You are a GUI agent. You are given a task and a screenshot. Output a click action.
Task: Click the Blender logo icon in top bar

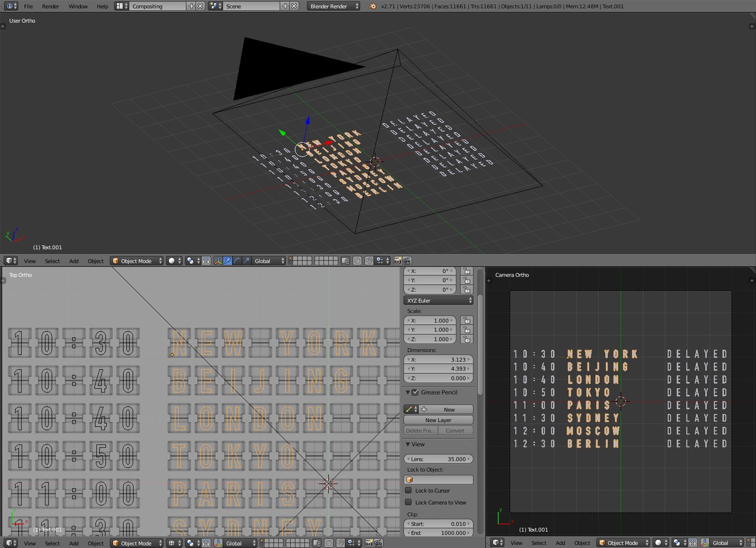373,6
